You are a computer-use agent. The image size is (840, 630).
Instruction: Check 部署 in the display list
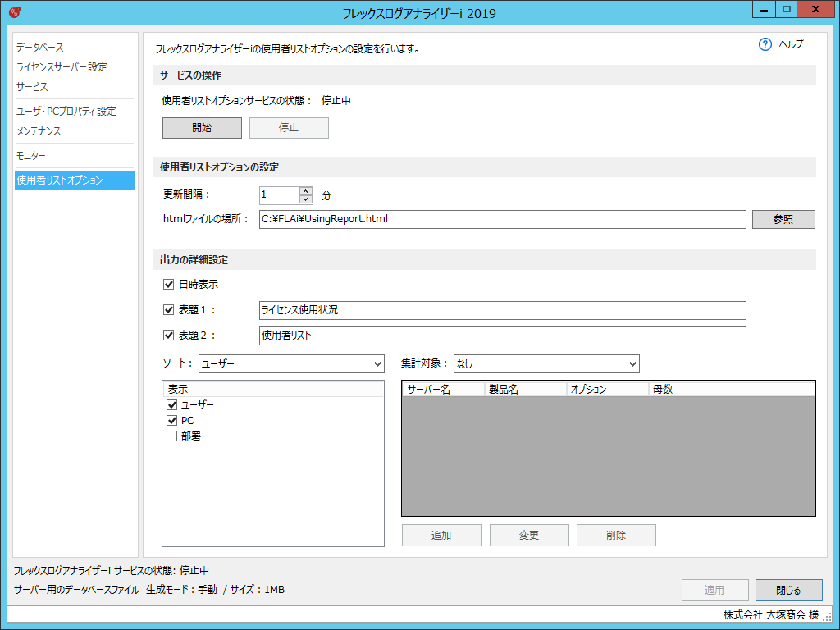172,436
